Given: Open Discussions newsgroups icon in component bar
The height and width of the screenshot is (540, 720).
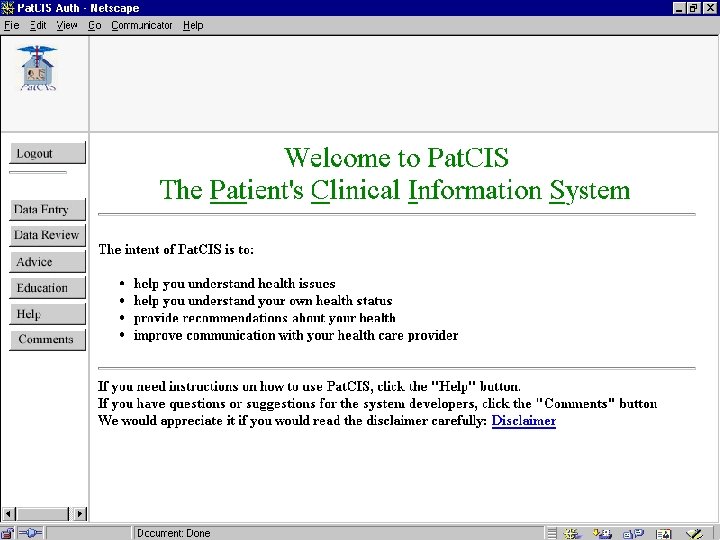Looking at the screenshot, I should tap(633, 534).
